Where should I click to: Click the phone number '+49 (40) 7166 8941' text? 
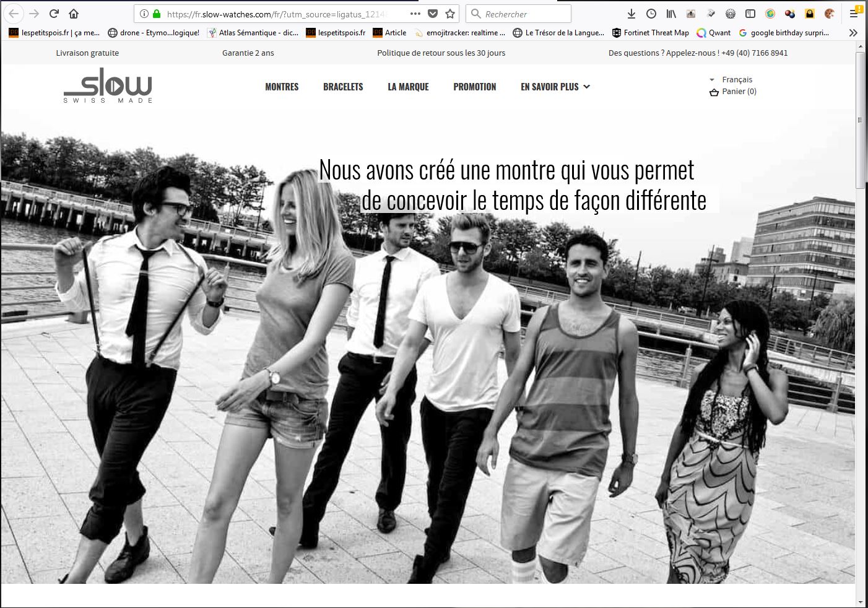coord(755,53)
